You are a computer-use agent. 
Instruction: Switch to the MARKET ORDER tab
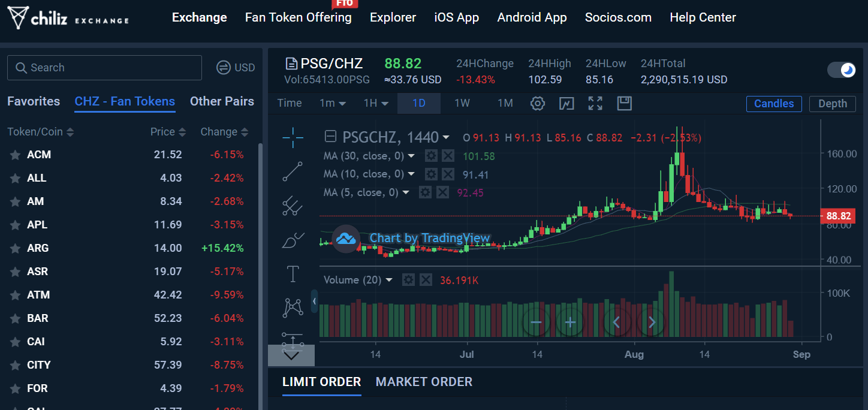click(424, 382)
